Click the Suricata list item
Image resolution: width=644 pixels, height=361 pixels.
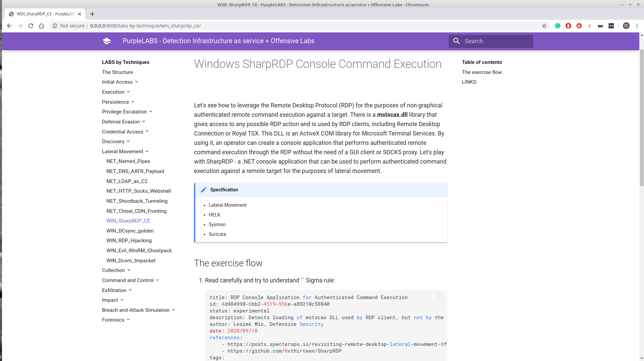217,234
